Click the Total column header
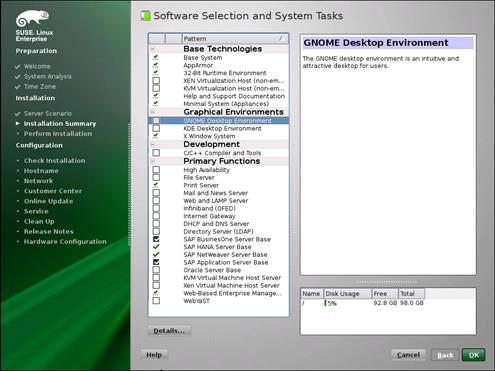The height and width of the screenshot is (371, 495). [412, 294]
